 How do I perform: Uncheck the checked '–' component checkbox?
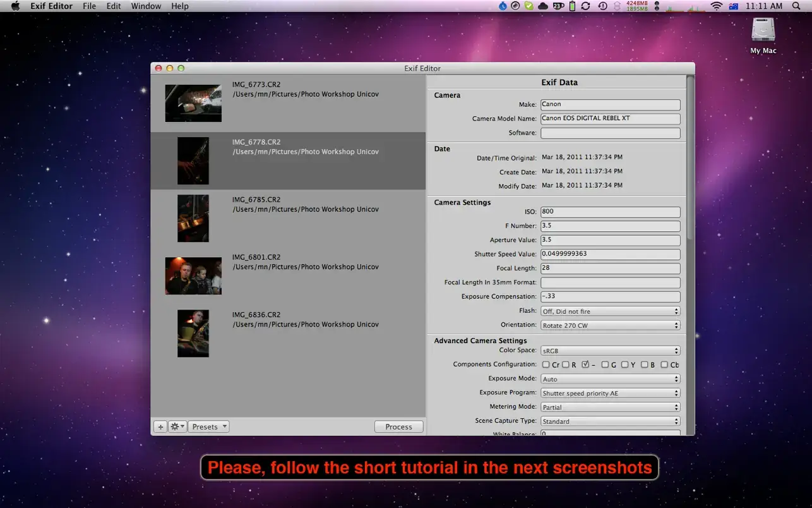[585, 365]
